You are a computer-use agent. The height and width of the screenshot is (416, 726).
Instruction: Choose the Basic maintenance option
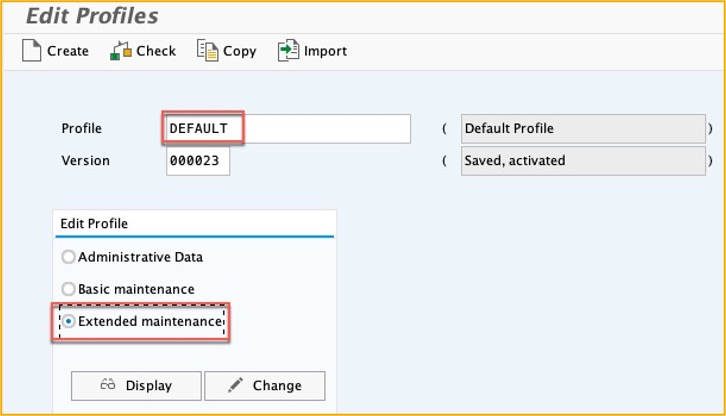tap(68, 289)
